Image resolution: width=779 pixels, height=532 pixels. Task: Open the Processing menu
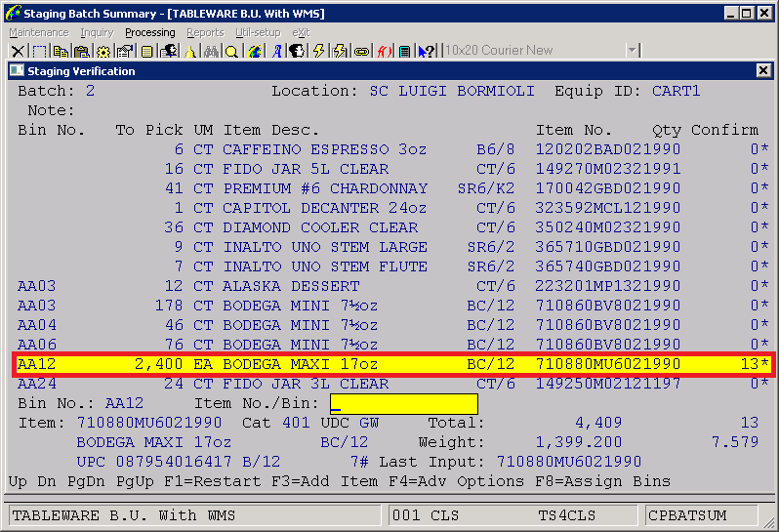tap(150, 33)
